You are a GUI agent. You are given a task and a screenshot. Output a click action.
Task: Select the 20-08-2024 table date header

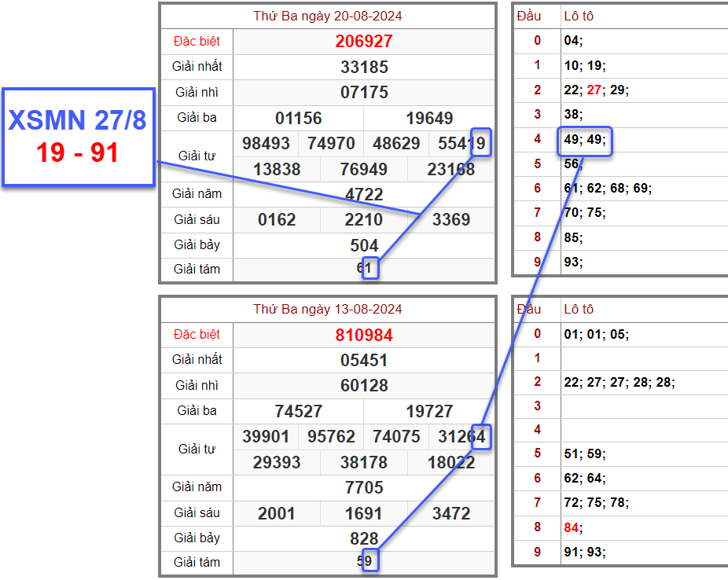point(327,16)
